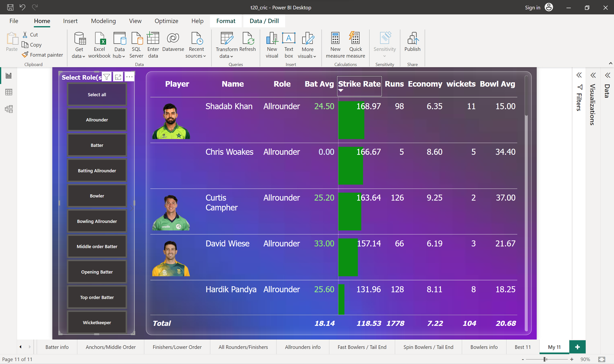The height and width of the screenshot is (364, 614).
Task: Switch to the Modeling ribbon tab
Action: pos(103,21)
